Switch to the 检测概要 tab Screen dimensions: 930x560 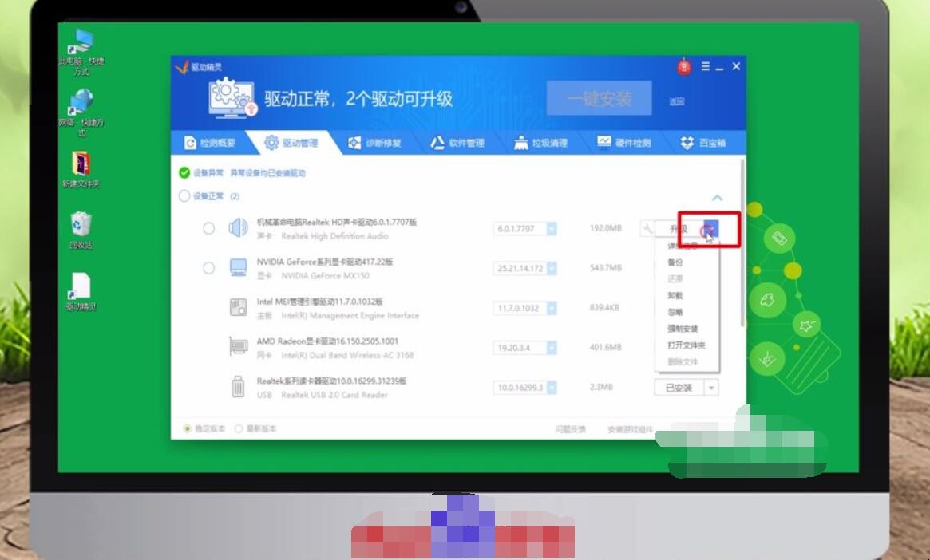click(210, 143)
